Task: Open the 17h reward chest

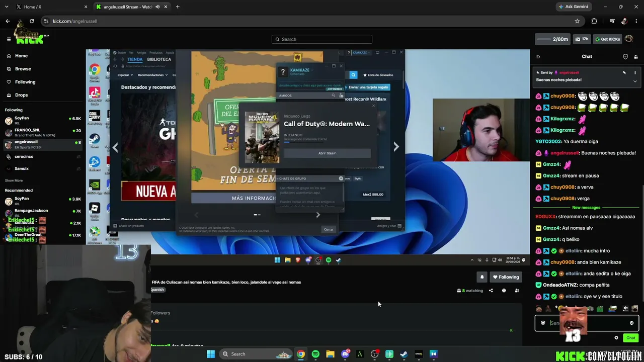Action: coord(582,39)
